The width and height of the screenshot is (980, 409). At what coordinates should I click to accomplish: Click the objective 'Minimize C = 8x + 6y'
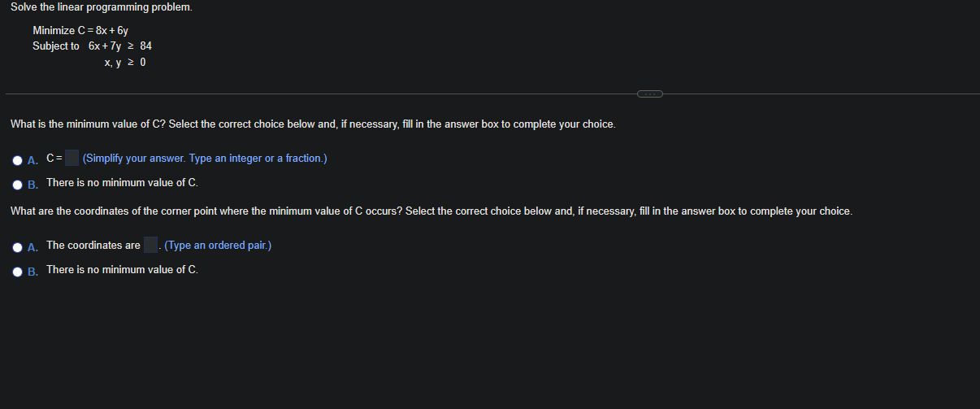[80, 30]
